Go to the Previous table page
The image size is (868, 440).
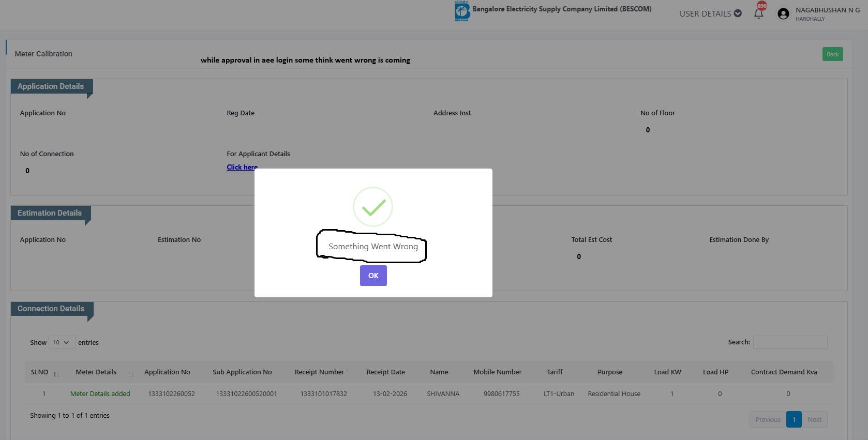tap(768, 419)
